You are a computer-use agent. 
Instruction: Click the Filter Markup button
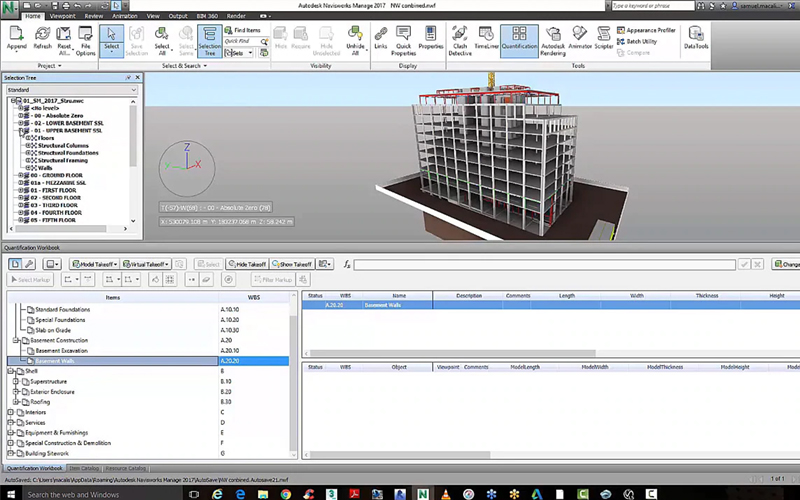tap(273, 280)
